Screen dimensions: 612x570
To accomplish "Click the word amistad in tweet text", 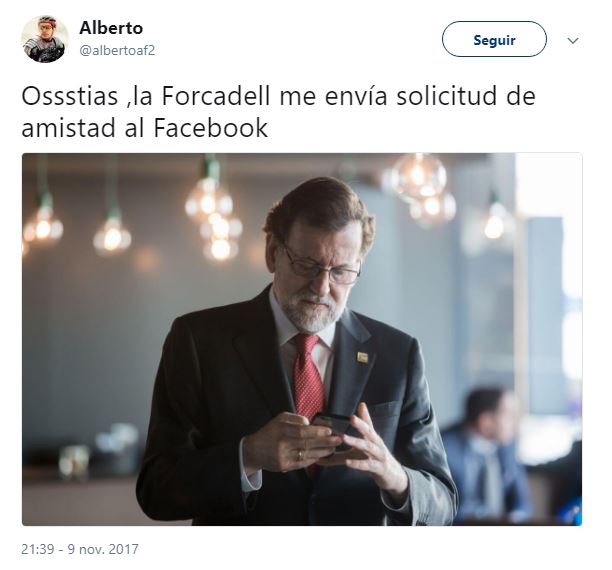I will pos(69,128).
